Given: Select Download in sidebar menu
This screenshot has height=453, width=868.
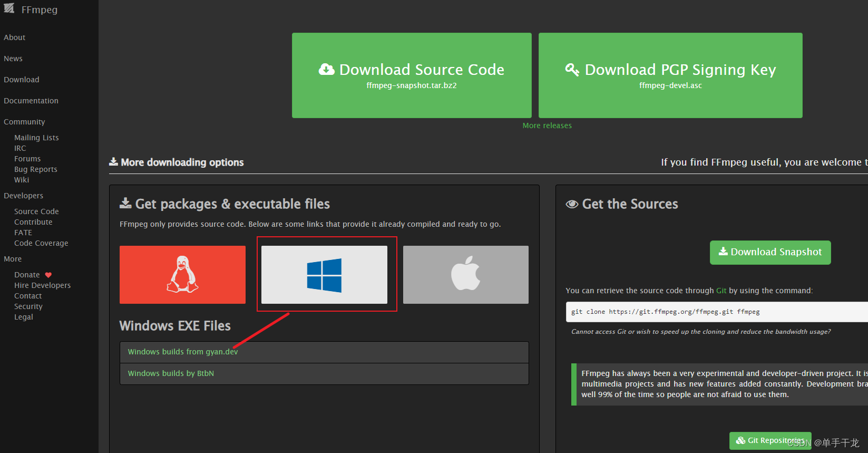Looking at the screenshot, I should tap(22, 80).
